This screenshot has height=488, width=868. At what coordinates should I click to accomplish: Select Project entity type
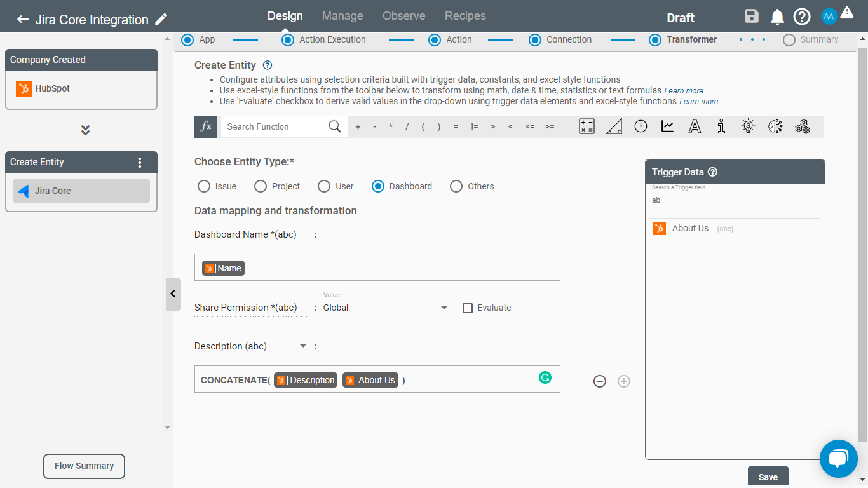260,186
